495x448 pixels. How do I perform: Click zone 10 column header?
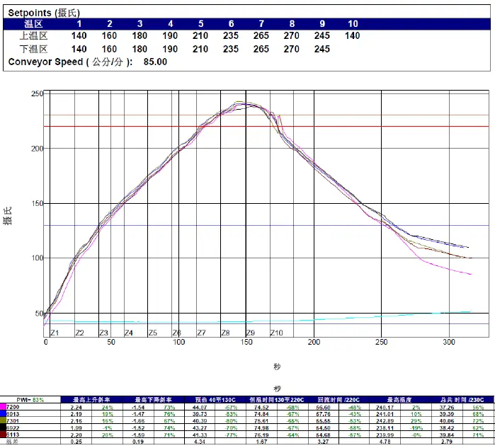tap(353, 24)
